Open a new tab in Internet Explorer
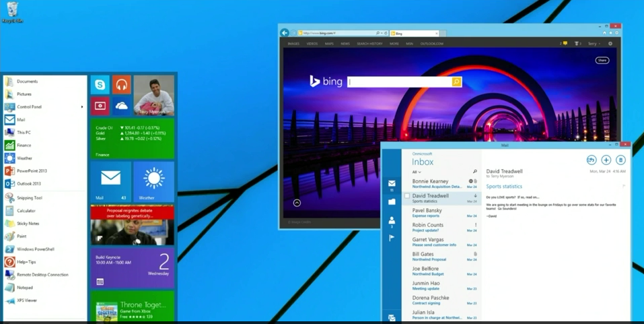This screenshot has width=644, height=324. click(443, 33)
